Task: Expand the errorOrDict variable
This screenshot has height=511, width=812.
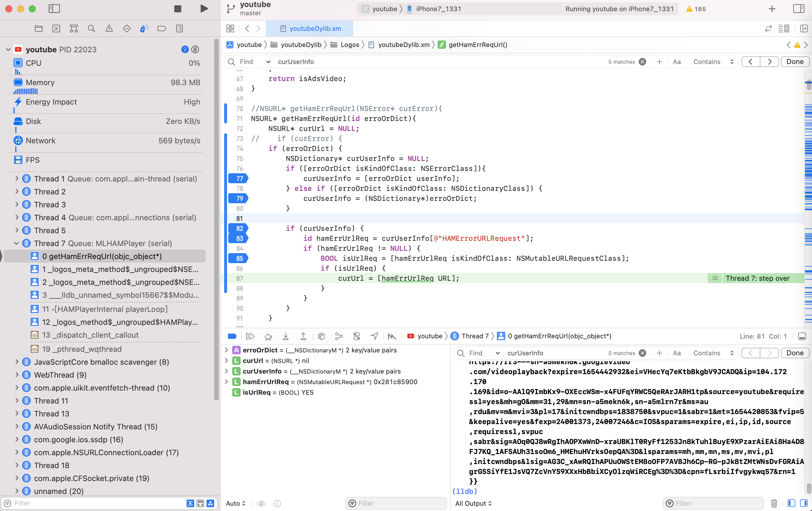Action: pyautogui.click(x=226, y=350)
